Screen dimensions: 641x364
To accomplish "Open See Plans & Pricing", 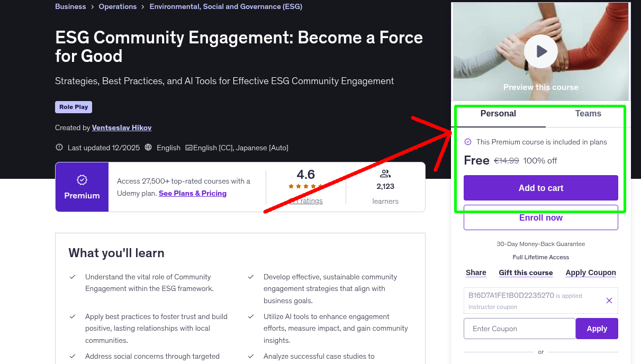I will click(x=192, y=193).
